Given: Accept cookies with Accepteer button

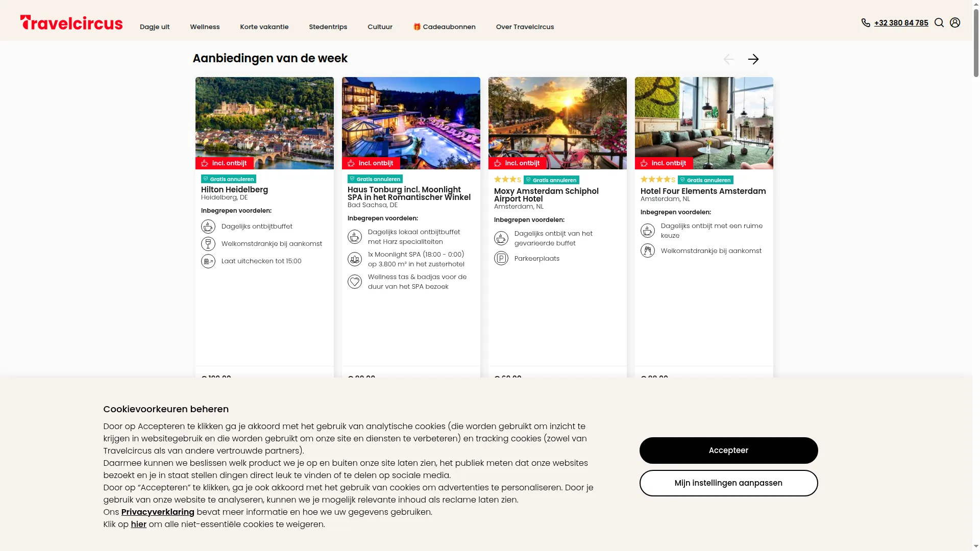Looking at the screenshot, I should point(728,450).
